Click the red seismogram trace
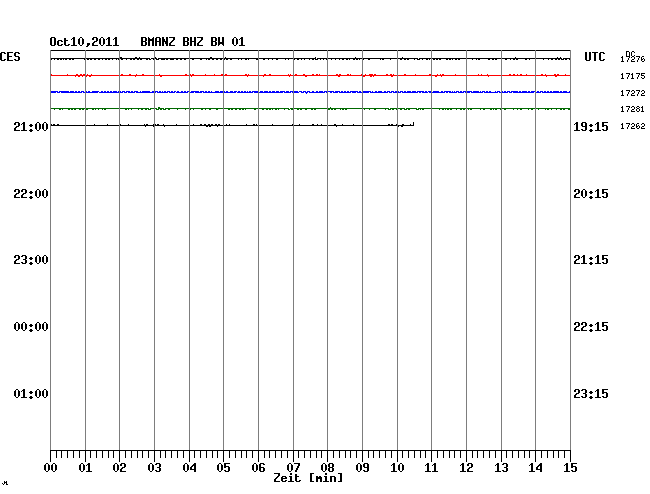 pyautogui.click(x=310, y=75)
